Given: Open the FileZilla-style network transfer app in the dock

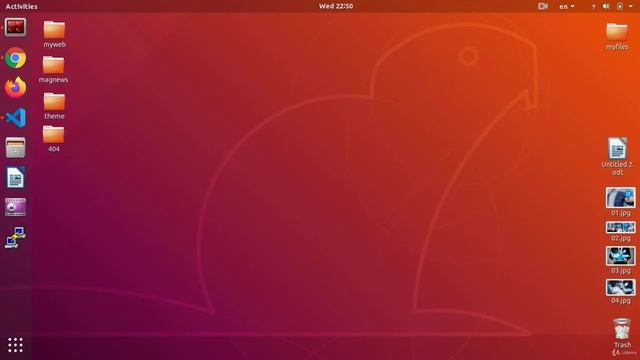Looking at the screenshot, I should coord(16,237).
